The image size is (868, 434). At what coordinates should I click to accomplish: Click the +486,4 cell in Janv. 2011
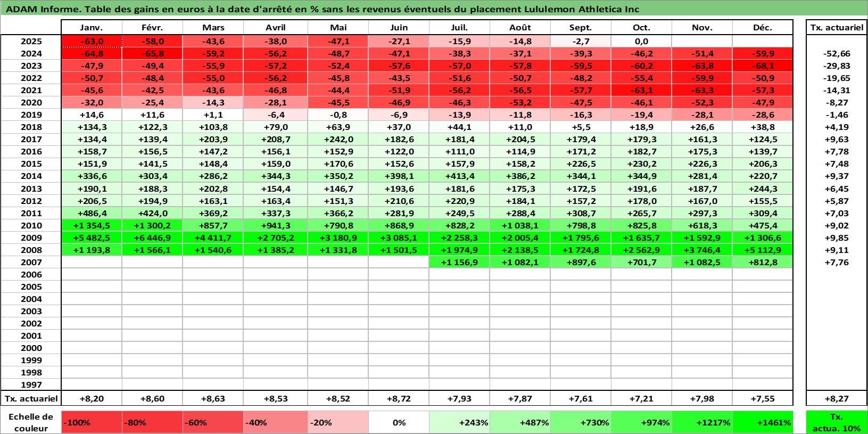click(92, 213)
